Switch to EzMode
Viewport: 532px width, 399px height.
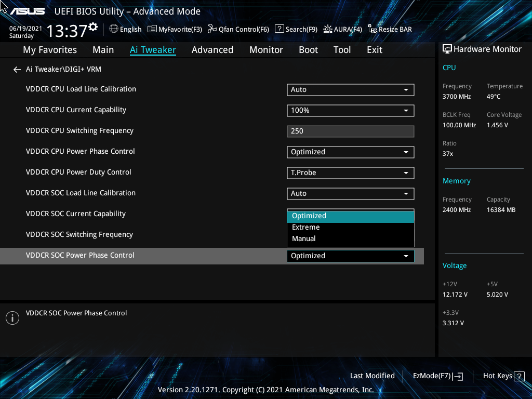click(x=437, y=376)
